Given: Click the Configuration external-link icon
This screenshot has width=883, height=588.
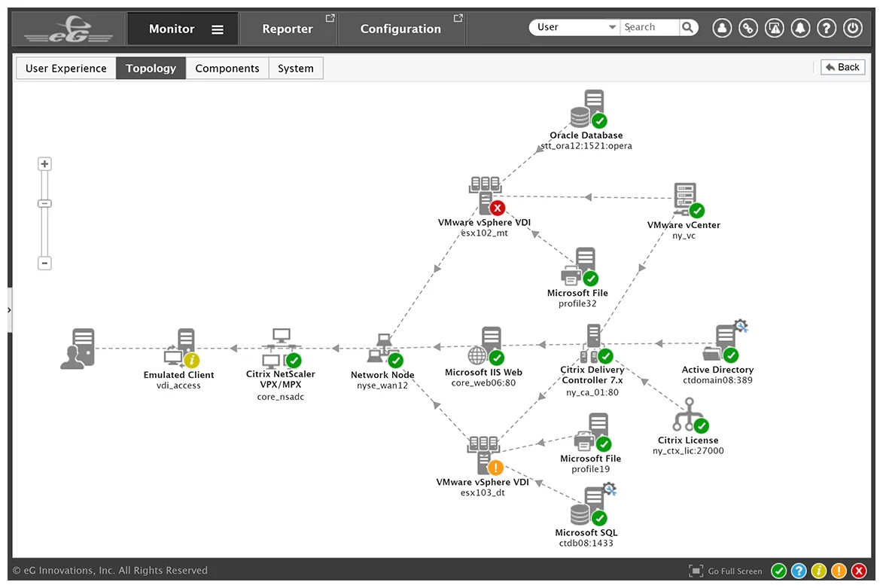Looking at the screenshot, I should (x=458, y=19).
